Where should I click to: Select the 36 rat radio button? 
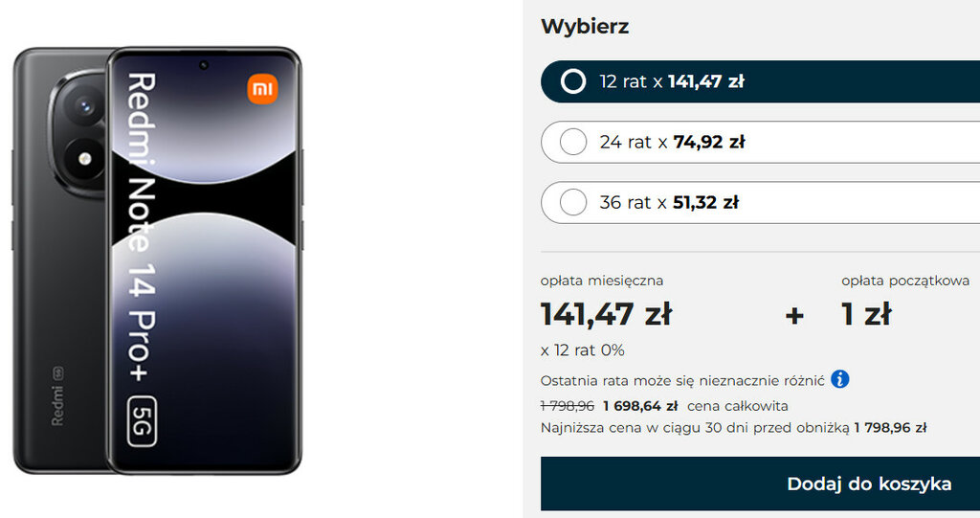(573, 202)
